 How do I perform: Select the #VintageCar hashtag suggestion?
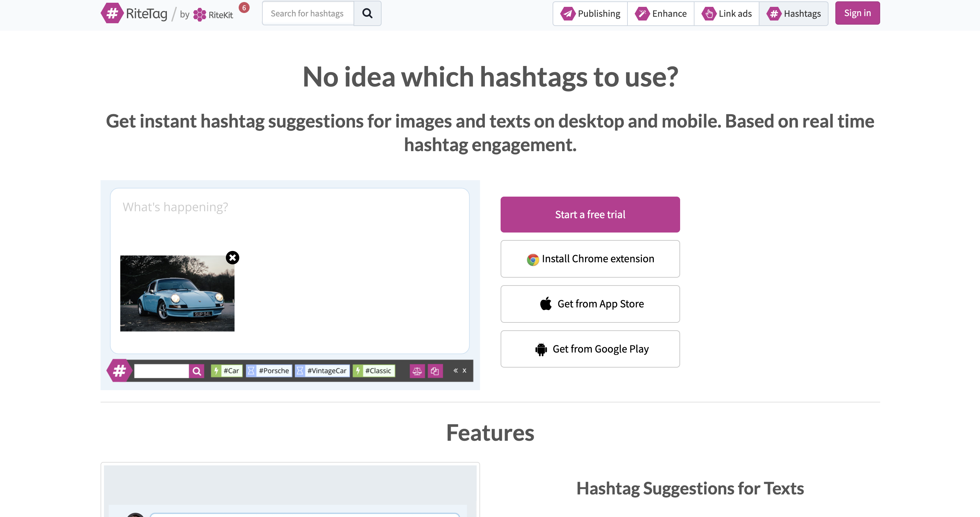(x=322, y=371)
